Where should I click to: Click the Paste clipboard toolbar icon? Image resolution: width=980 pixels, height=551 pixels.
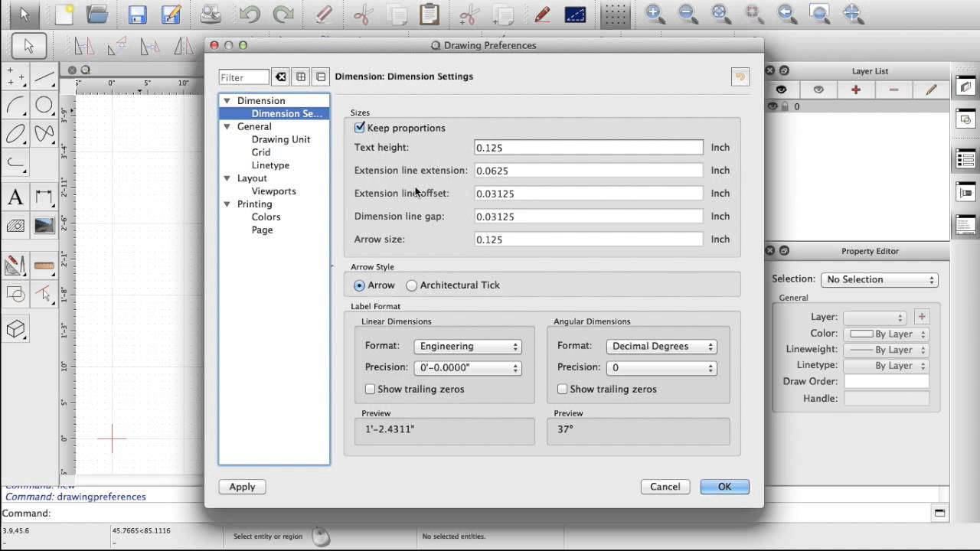point(430,14)
